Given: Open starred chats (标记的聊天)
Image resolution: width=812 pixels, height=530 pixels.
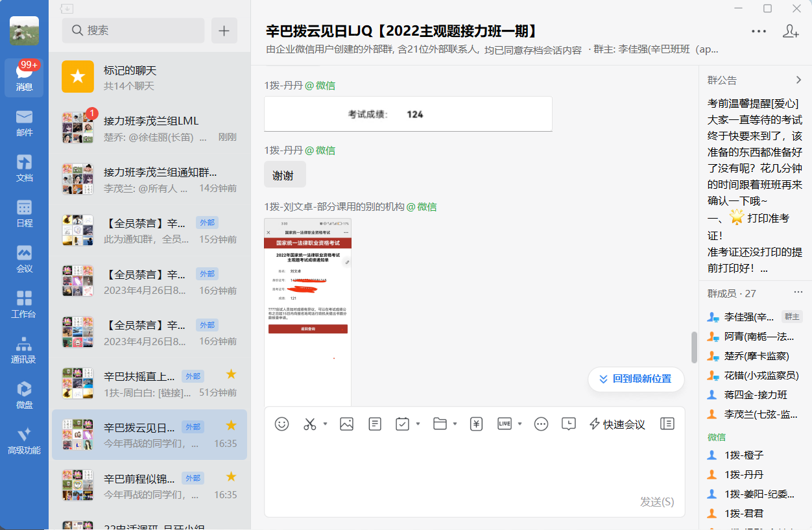Looking at the screenshot, I should (149, 77).
